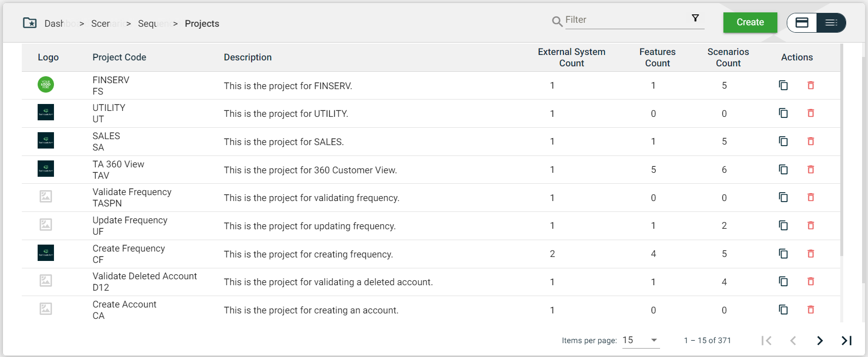This screenshot has width=868, height=357.
Task: Copy the FINSERV project
Action: point(783,85)
